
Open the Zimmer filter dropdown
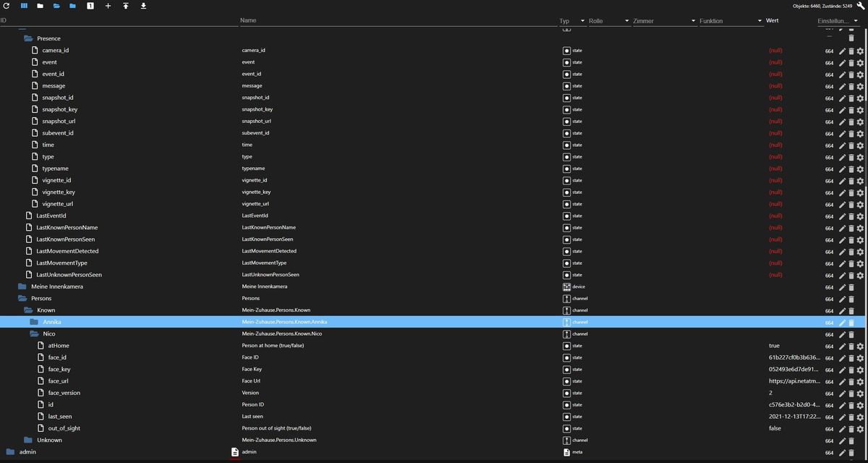point(664,21)
